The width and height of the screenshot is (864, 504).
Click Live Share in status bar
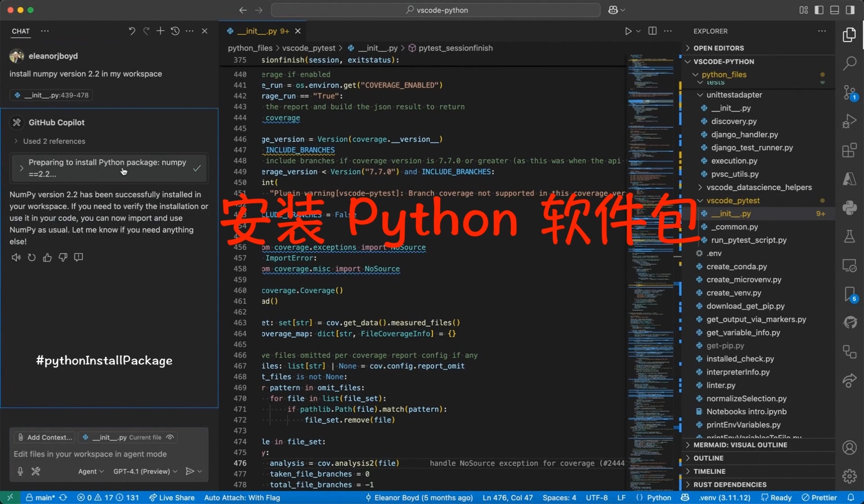click(172, 497)
